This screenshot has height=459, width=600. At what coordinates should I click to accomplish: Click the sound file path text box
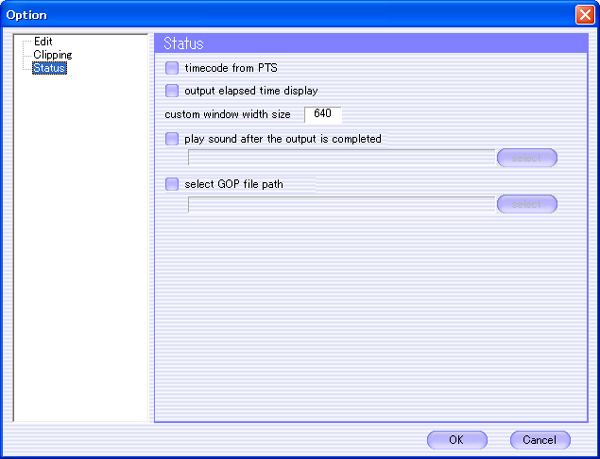[x=341, y=157]
